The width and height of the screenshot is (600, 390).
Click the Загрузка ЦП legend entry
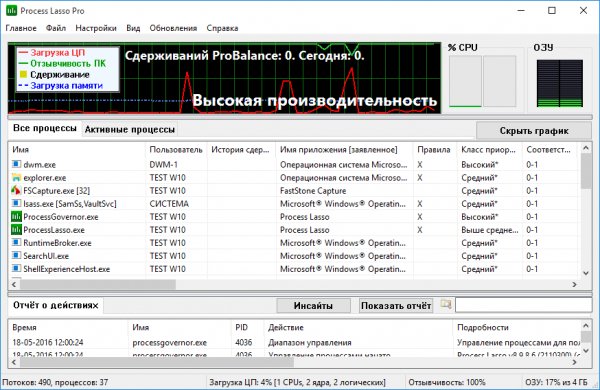[x=52, y=52]
